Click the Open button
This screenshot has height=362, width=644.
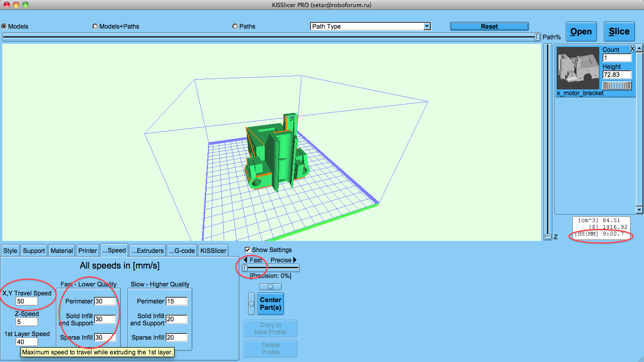581,32
